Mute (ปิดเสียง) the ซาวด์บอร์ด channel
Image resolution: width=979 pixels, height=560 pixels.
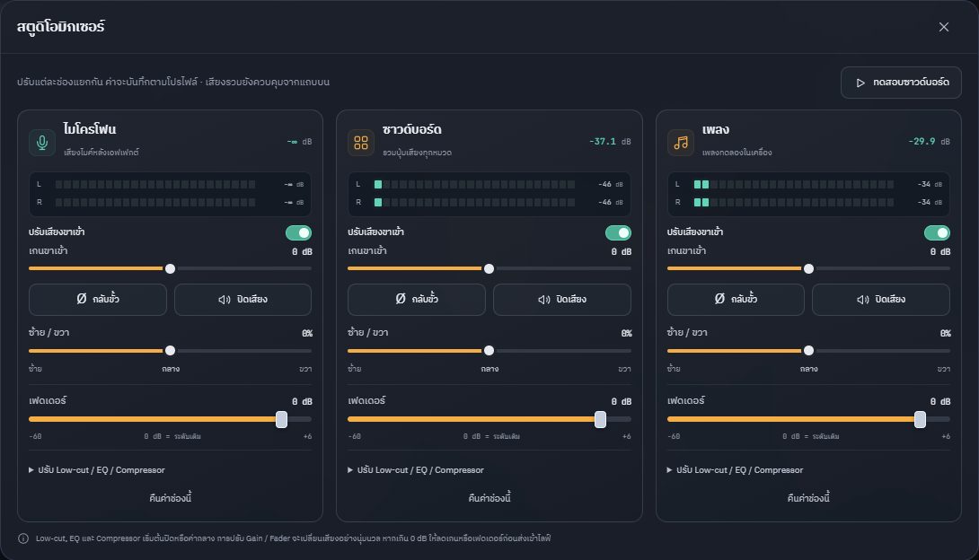point(562,300)
